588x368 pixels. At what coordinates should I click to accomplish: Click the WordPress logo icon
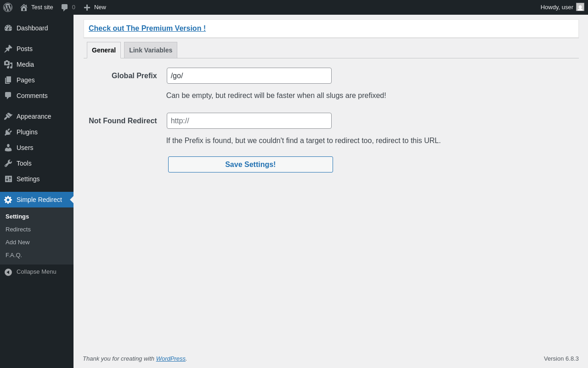pyautogui.click(x=8, y=7)
